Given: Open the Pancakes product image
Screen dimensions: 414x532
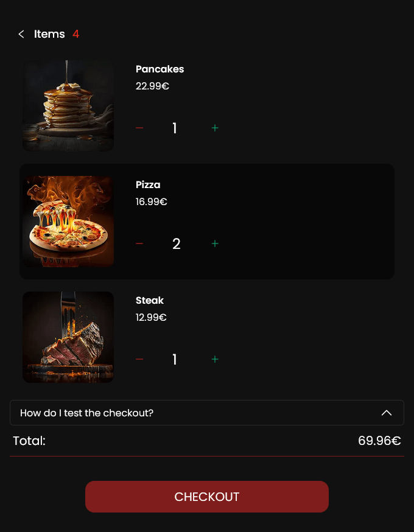Looking at the screenshot, I should click(68, 106).
